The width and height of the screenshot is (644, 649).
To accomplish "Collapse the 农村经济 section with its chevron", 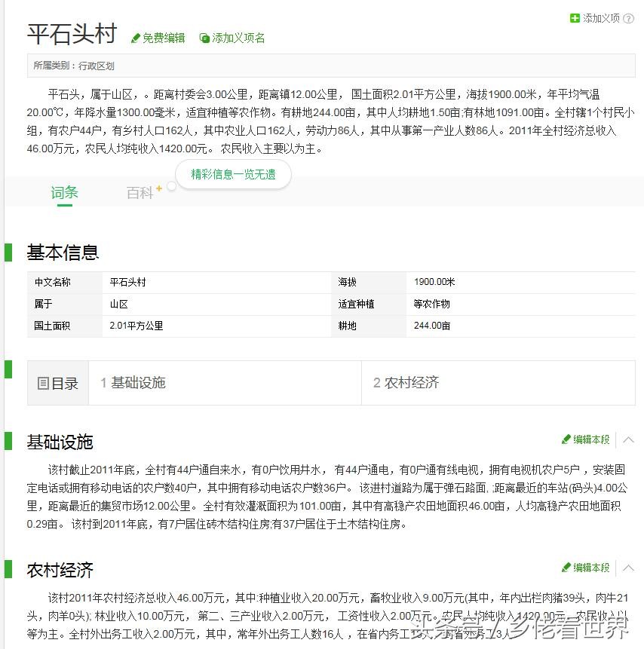I will [x=627, y=568].
